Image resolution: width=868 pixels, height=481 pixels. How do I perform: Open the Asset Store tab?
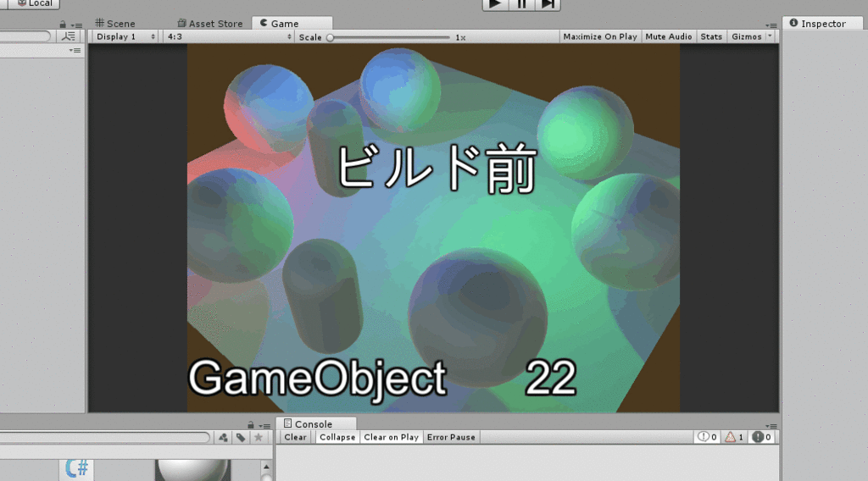[x=210, y=23]
